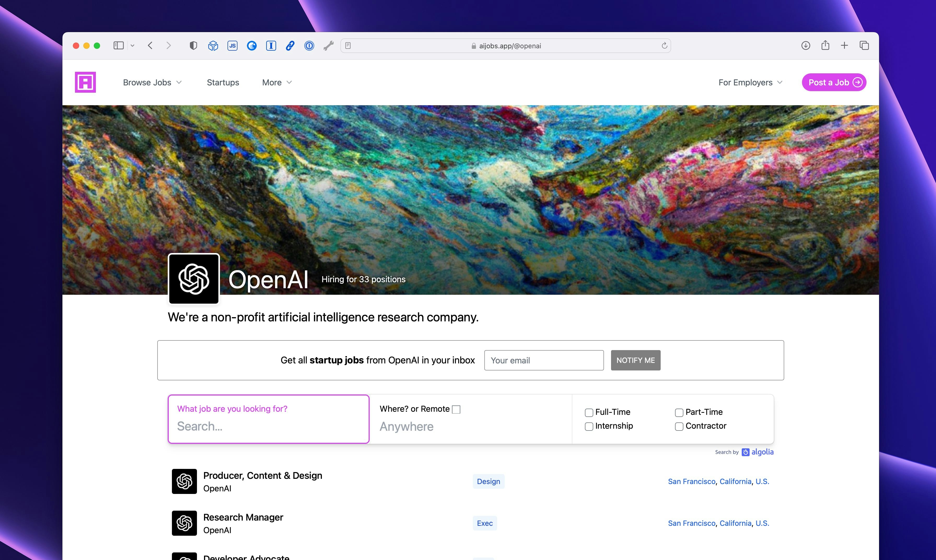Select the Exec tag

pos(485,523)
